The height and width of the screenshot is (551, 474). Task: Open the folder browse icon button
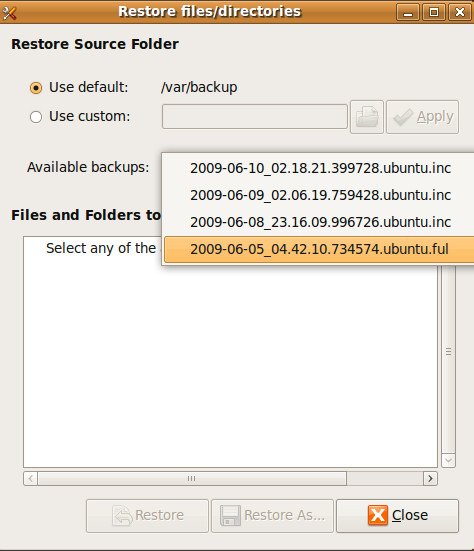367,117
